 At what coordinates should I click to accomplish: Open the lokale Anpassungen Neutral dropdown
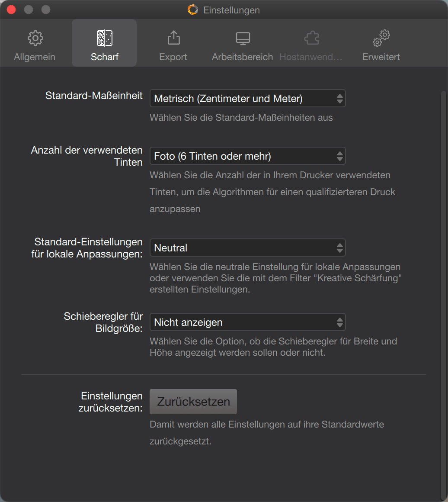coord(248,248)
